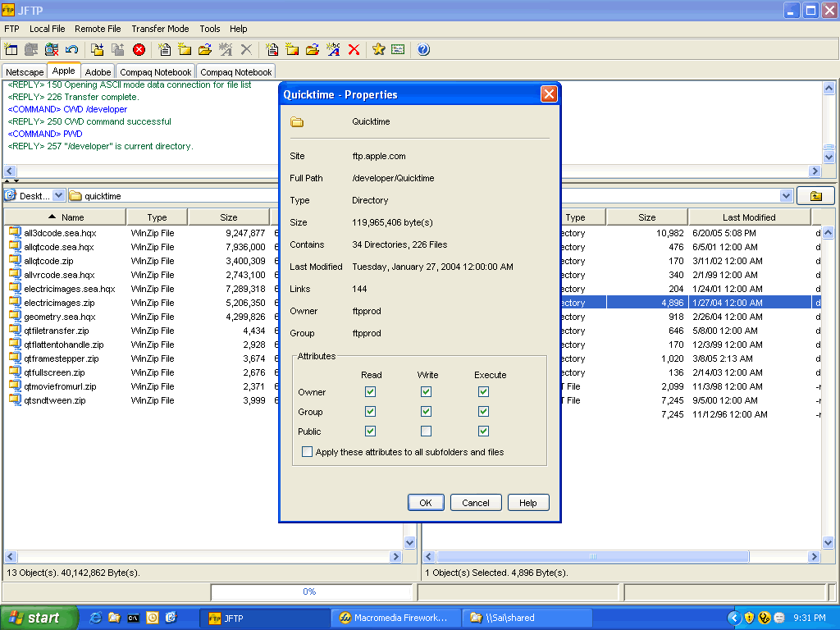This screenshot has width=840, height=630.
Task: Open a new session tab via toolbar
Action: tap(11, 50)
